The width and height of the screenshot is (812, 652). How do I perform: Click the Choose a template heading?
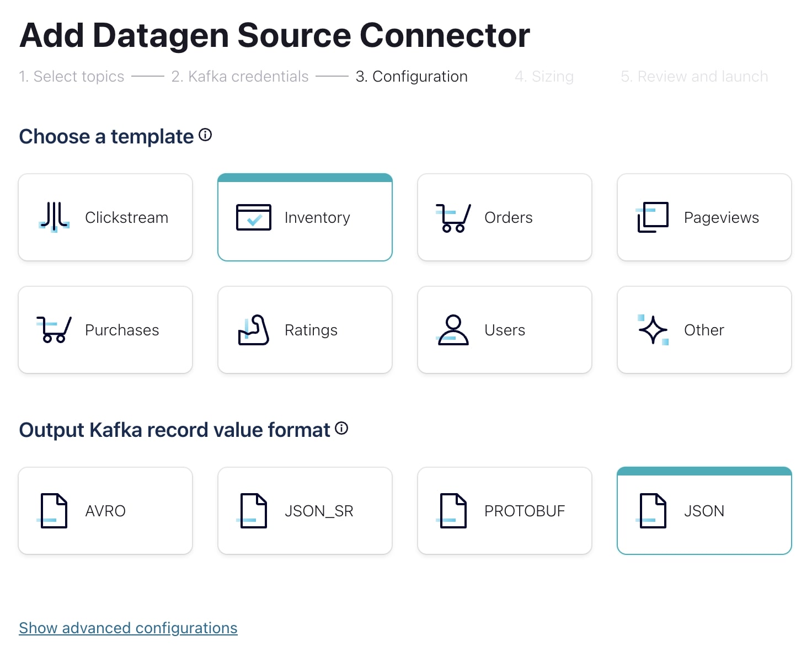[106, 136]
